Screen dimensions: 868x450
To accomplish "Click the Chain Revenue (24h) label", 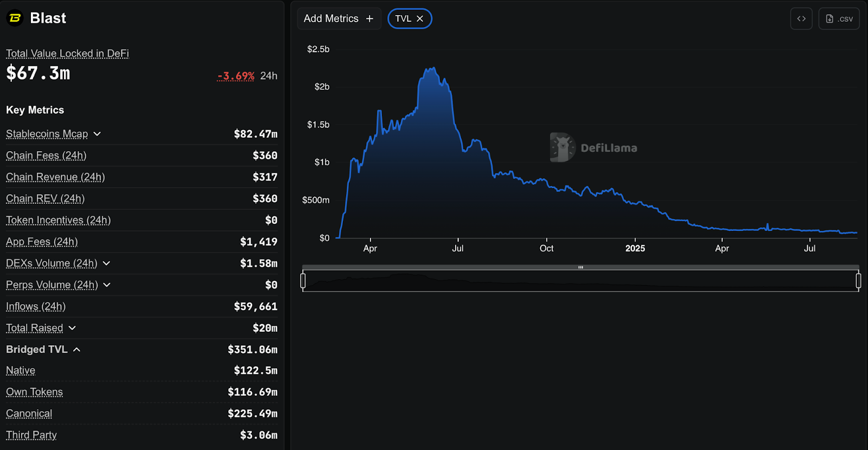I will tap(55, 177).
